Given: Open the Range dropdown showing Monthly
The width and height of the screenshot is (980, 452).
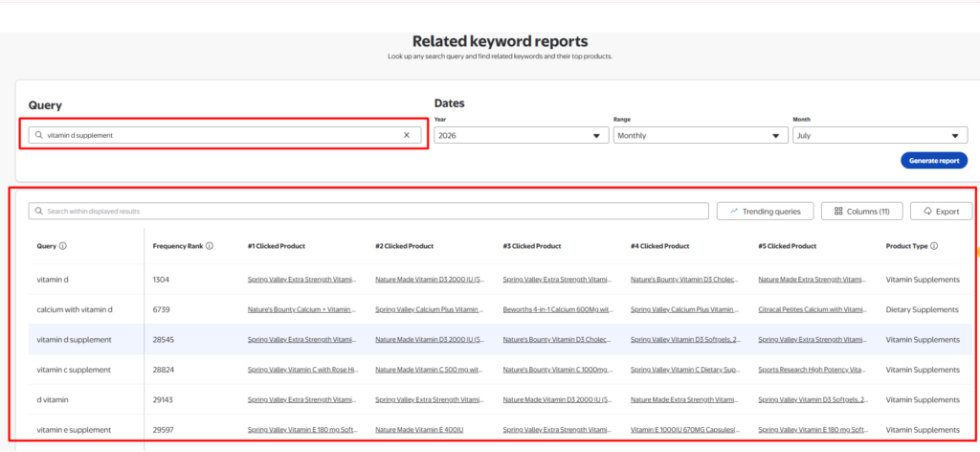Looking at the screenshot, I should [701, 135].
